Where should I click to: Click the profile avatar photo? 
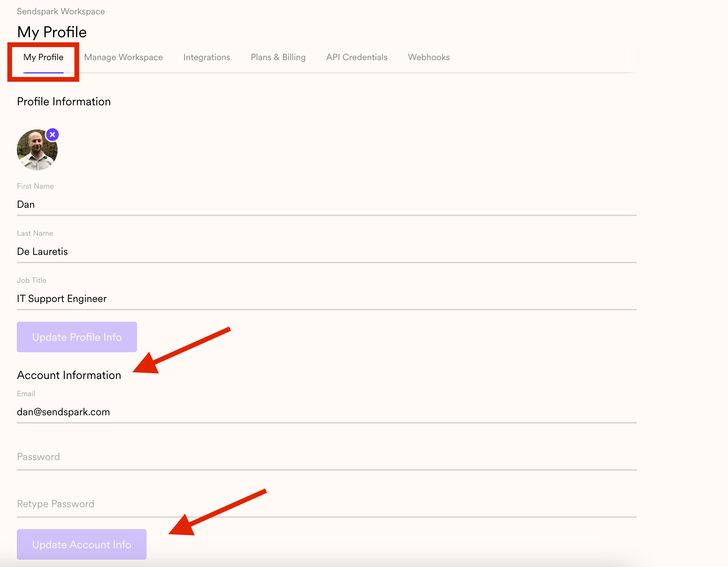coord(37,150)
